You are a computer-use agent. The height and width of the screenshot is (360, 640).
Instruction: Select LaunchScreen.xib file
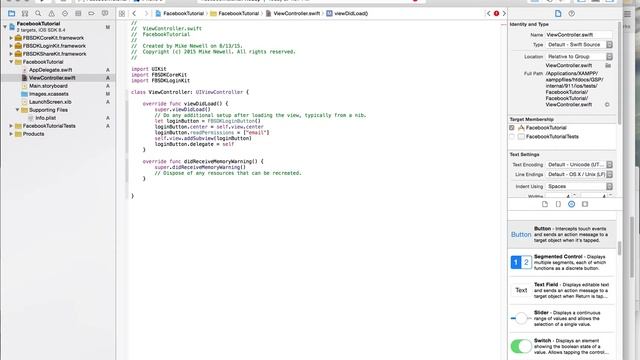(50, 102)
